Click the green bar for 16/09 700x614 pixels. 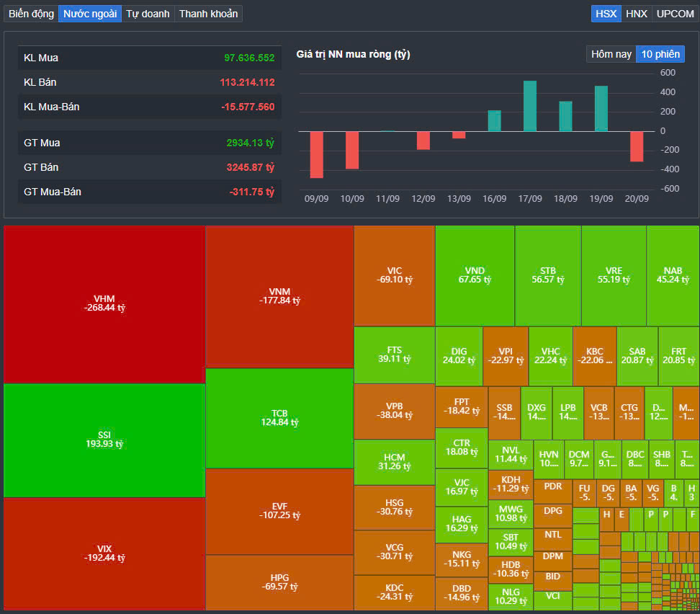(x=494, y=120)
